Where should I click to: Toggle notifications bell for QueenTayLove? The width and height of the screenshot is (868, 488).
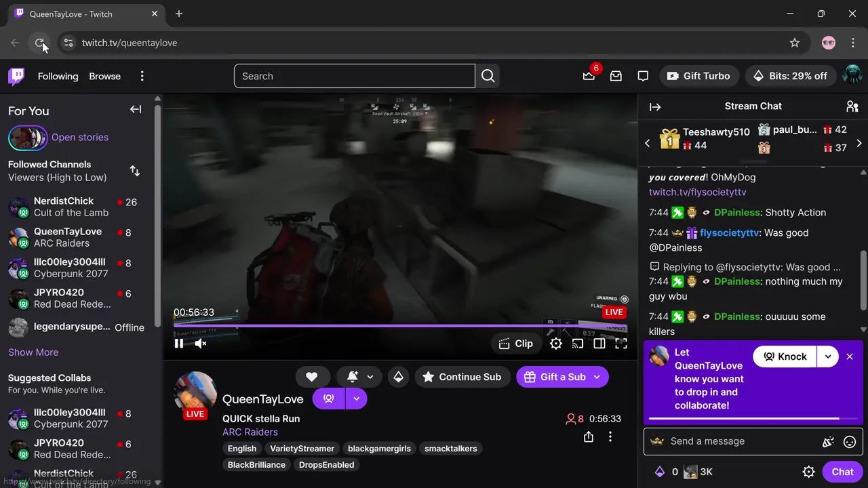click(x=353, y=377)
